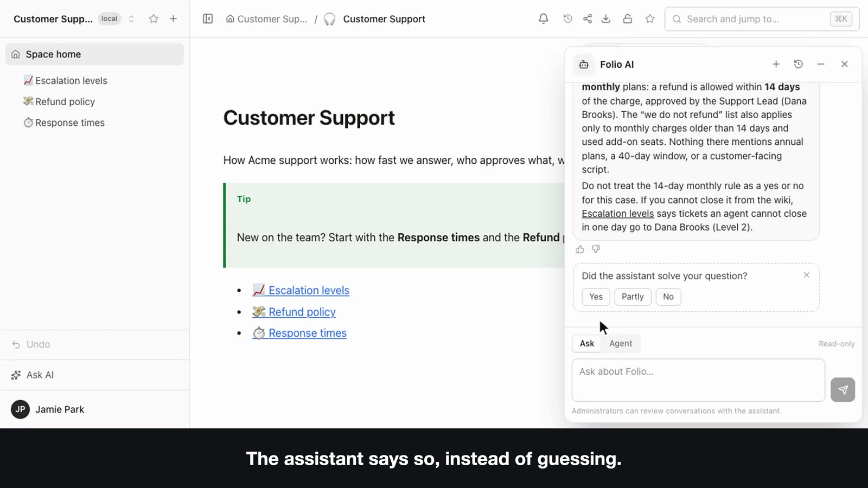This screenshot has width=868, height=488.
Task: Give thumbs up to AI answer
Action: 580,249
